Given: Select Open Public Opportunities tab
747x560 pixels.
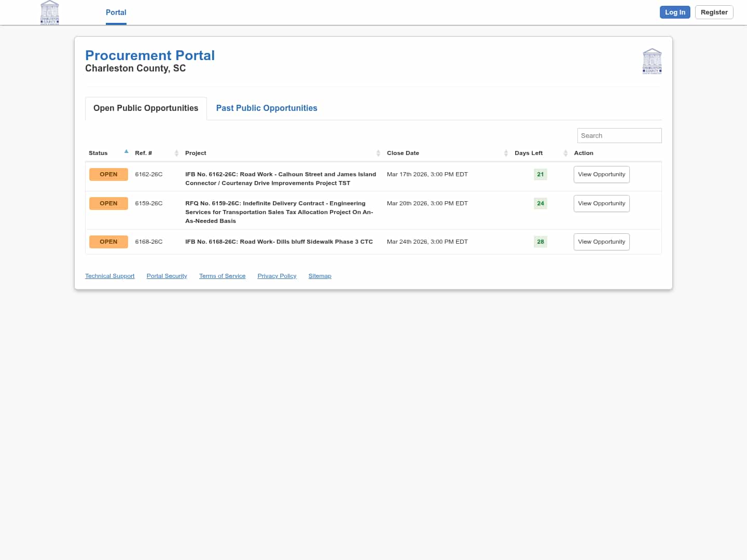Looking at the screenshot, I should [x=146, y=108].
